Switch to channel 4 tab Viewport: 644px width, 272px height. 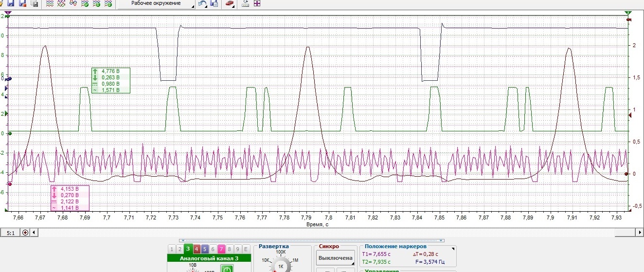tap(196, 249)
